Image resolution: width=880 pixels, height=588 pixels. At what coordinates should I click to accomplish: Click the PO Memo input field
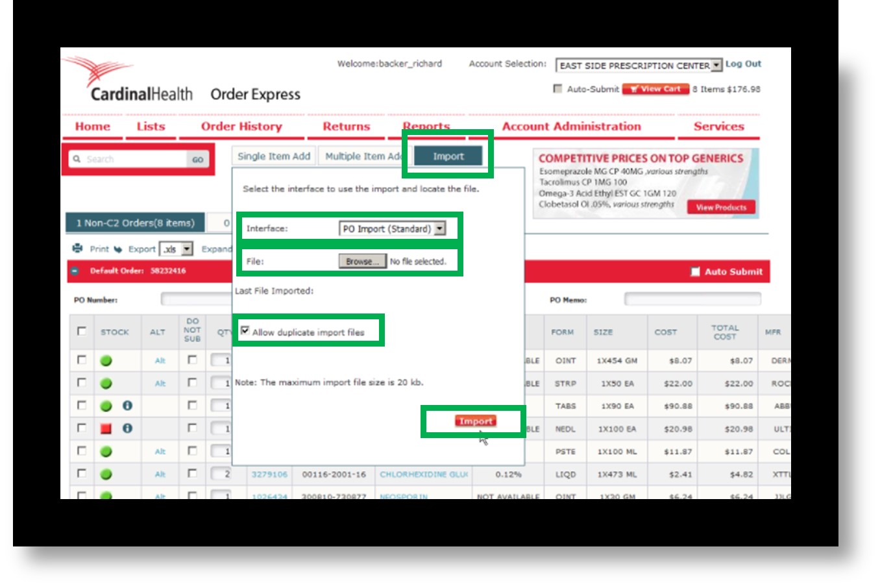[x=692, y=299]
